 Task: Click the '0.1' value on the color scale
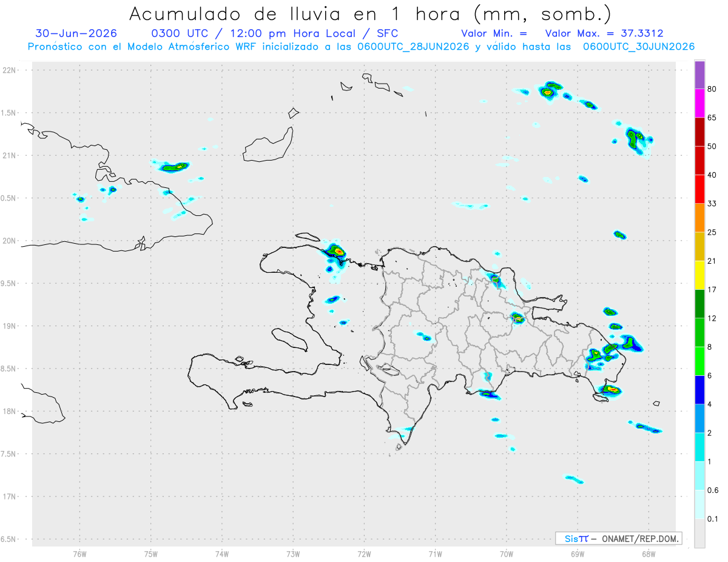(x=713, y=519)
